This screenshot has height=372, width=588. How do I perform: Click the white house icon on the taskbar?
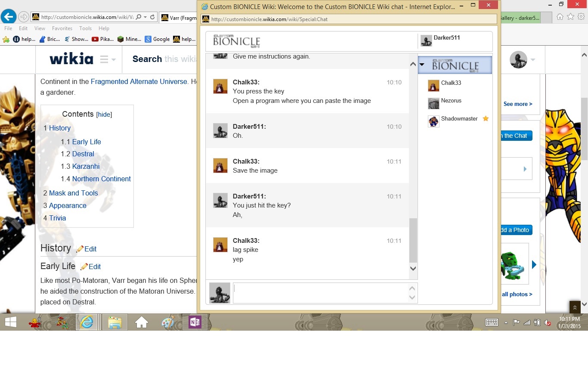coord(142,322)
